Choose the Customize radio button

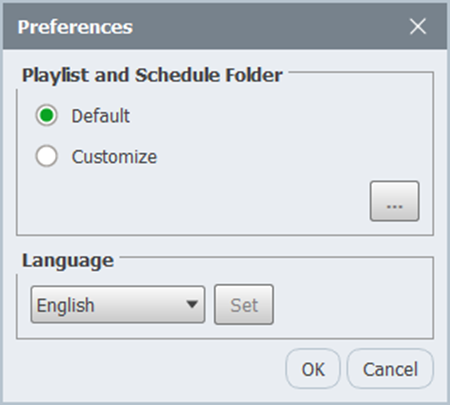(x=47, y=156)
